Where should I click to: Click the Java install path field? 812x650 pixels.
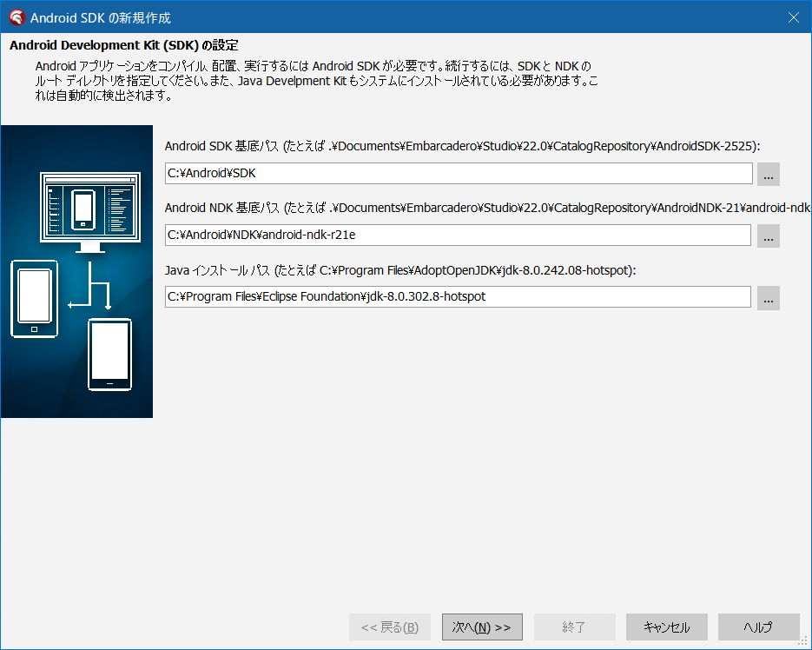click(x=458, y=296)
